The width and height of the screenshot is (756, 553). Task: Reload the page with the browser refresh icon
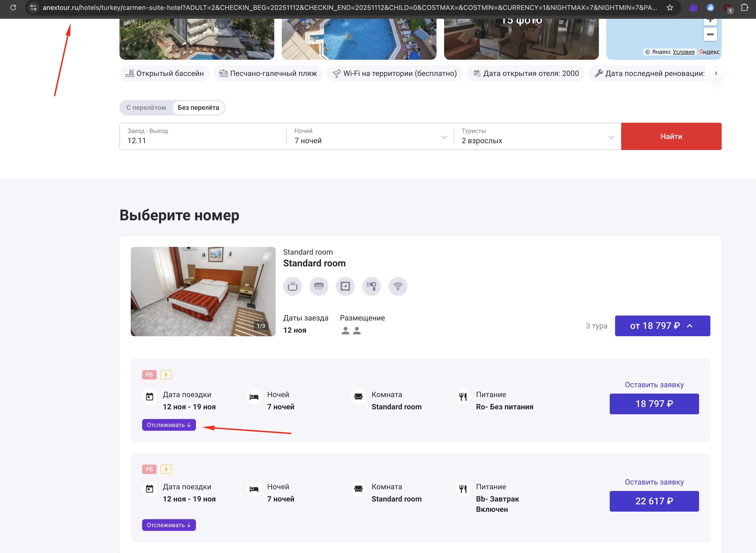point(13,7)
